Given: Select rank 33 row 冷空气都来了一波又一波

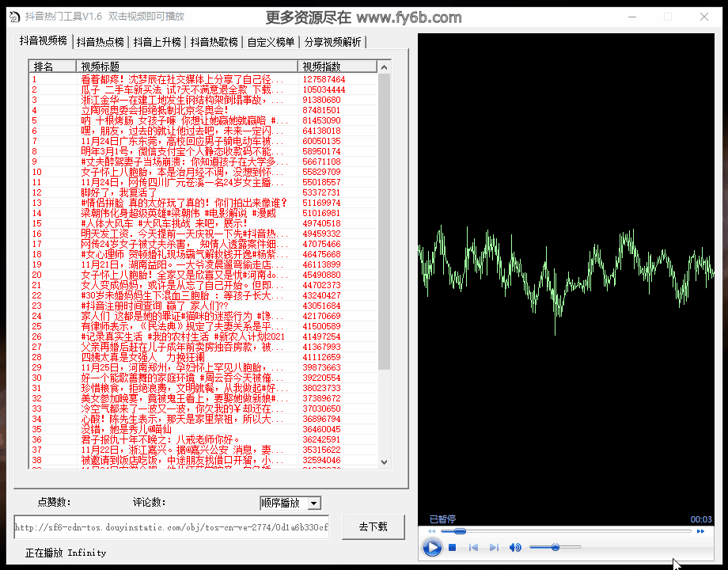Looking at the screenshot, I should 203,408.
